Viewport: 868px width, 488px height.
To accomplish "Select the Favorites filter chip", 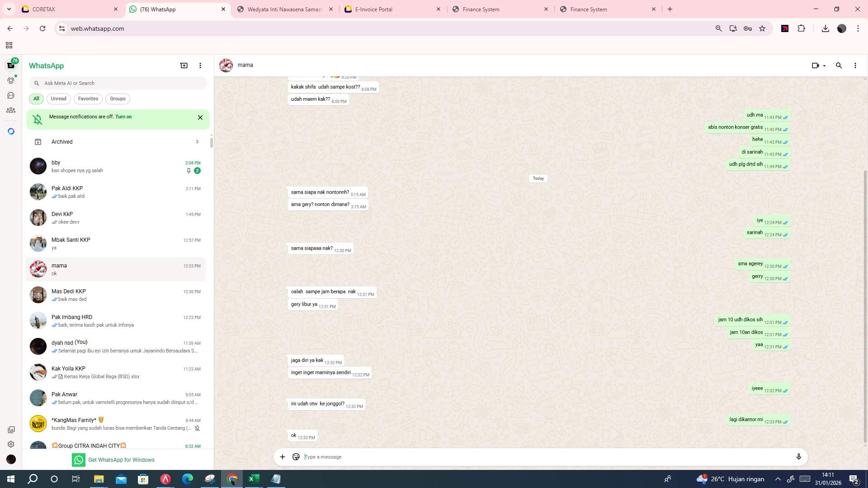I will point(88,99).
